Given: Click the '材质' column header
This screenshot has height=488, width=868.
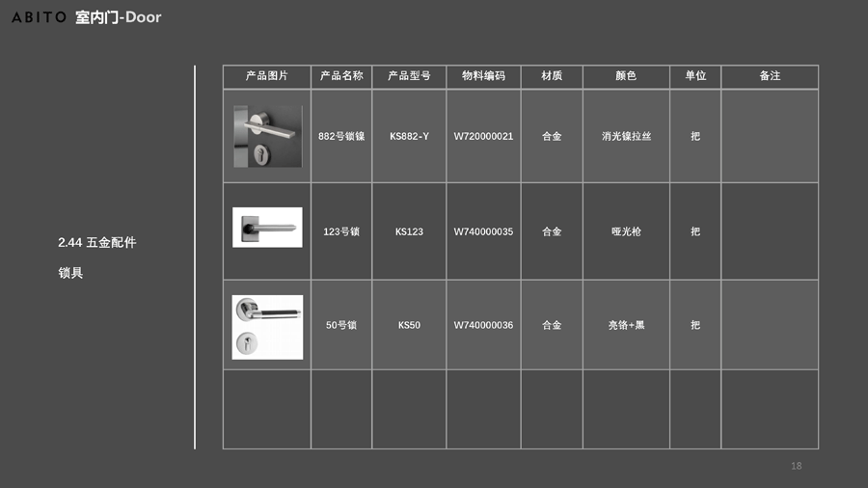Looking at the screenshot, I should coord(552,76).
